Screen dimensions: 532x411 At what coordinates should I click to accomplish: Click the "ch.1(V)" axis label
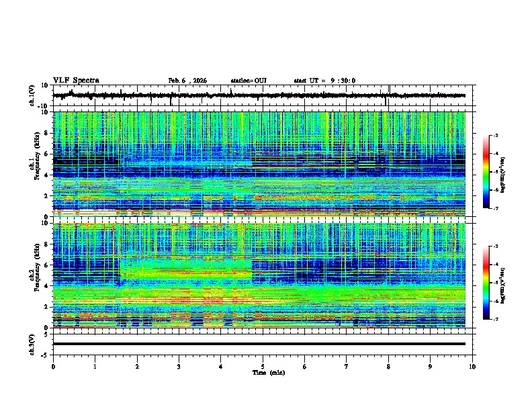[32, 95]
